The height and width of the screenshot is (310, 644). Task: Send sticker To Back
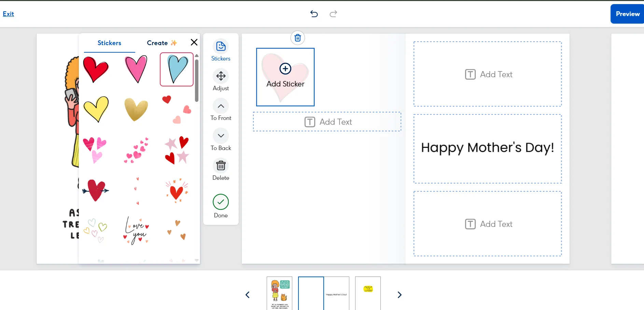point(221,139)
